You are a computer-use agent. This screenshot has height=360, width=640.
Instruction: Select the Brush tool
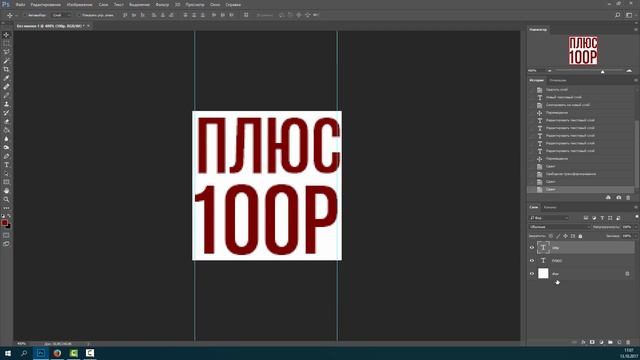pos(6,96)
